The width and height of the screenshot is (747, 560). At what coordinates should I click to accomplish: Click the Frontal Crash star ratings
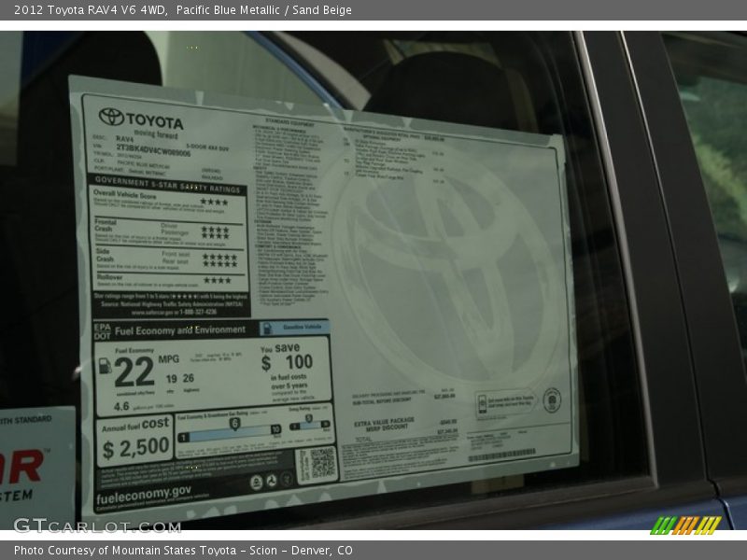coord(216,232)
